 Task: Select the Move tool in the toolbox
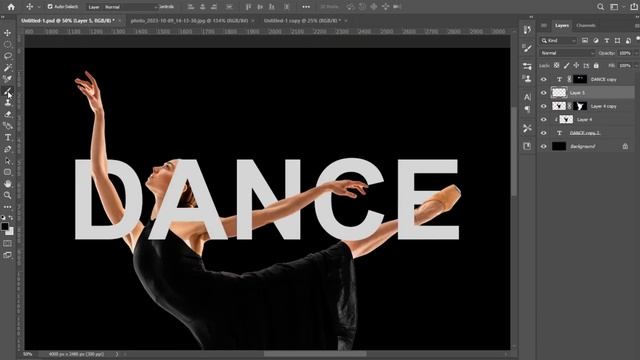7,33
